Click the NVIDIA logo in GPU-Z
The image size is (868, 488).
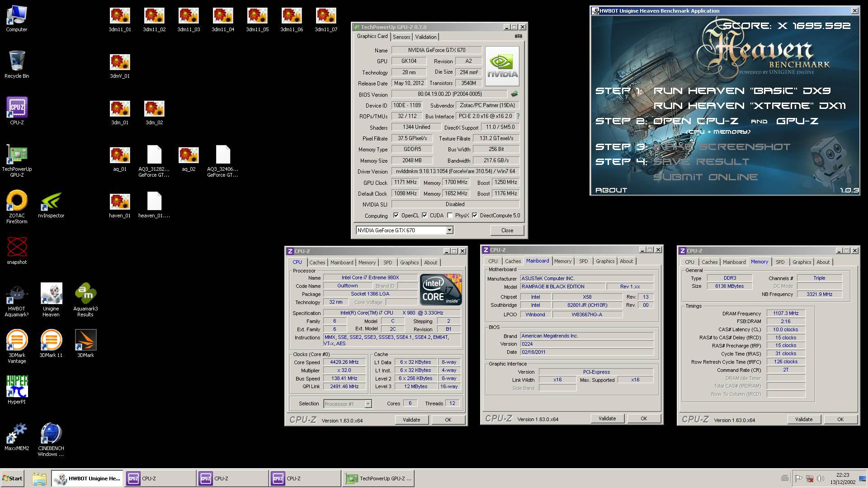tap(502, 66)
